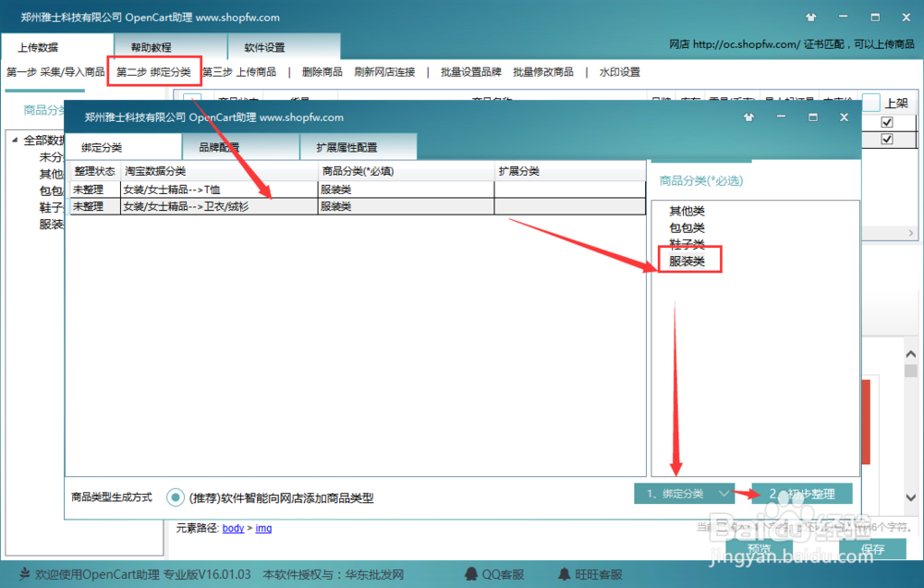Viewport: 924px width, 588px height.
Task: Select 包包类 in category list
Action: pos(687,227)
